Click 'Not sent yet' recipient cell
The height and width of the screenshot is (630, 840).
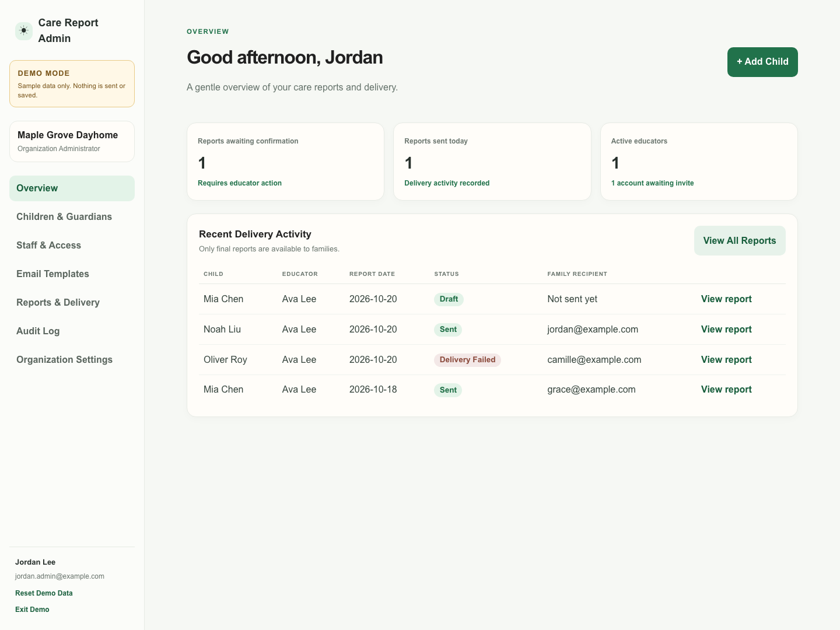coord(572,299)
